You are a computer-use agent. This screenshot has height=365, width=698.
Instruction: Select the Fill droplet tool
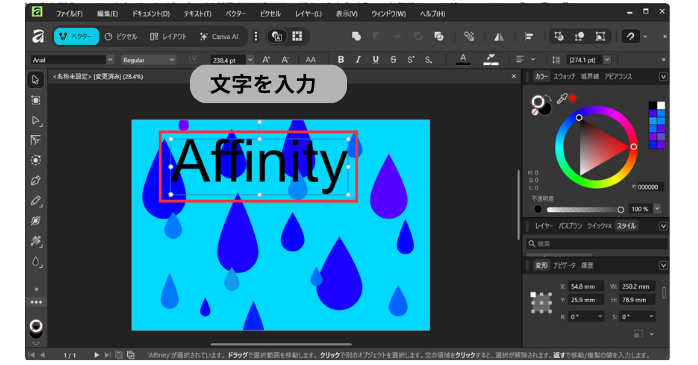tap(36, 262)
